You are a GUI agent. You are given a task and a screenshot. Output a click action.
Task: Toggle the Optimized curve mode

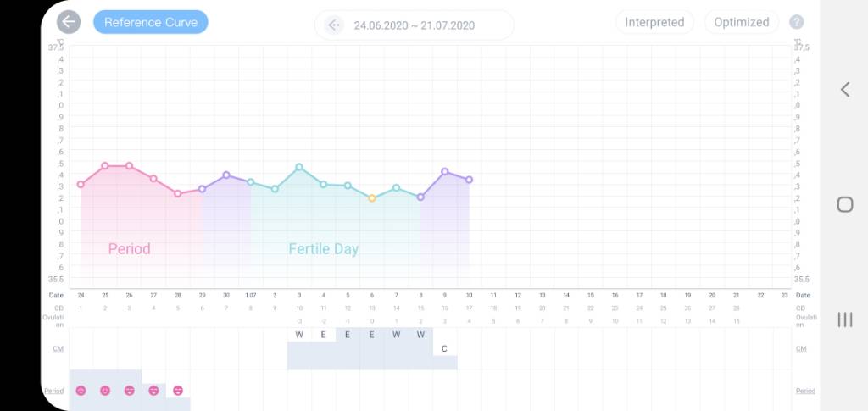741,23
